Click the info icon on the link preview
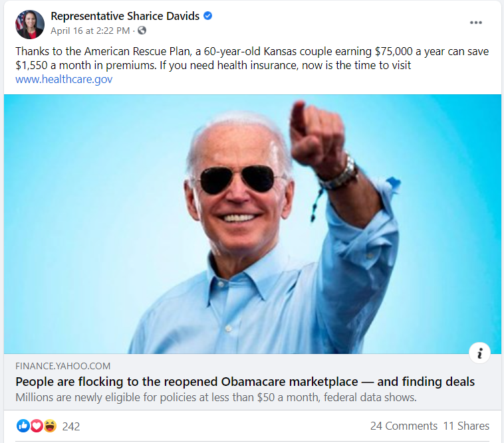 [479, 353]
